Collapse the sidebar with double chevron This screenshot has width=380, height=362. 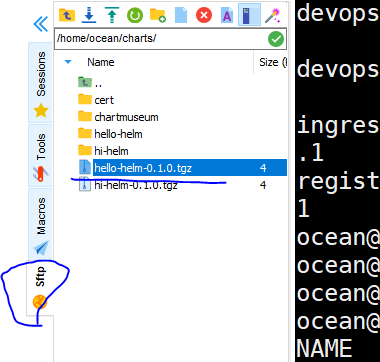point(41,24)
